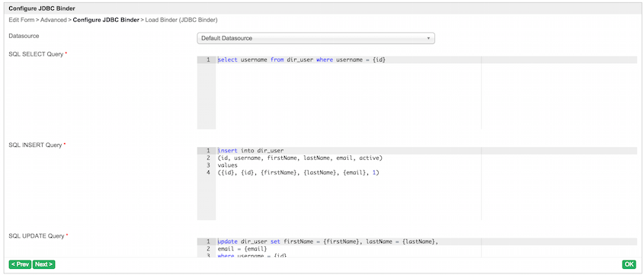Click the 'select username from dir_user' code line
The height and width of the screenshot is (275, 644).
point(302,60)
